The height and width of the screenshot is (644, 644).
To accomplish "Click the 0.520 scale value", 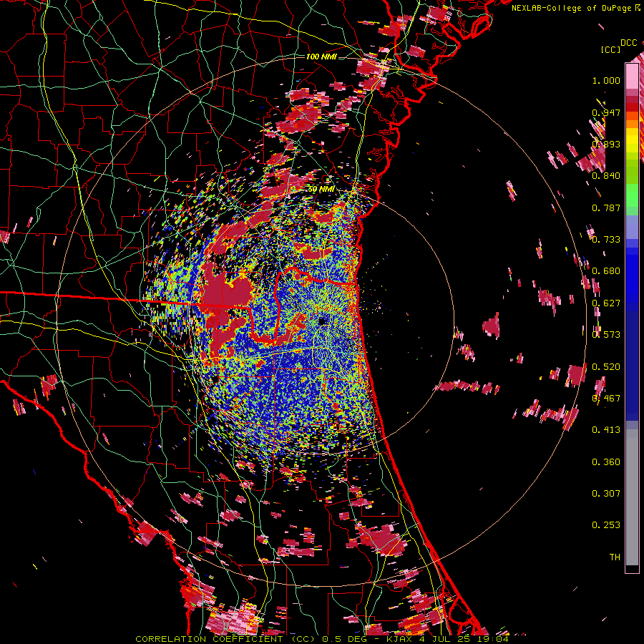I will click(606, 366).
